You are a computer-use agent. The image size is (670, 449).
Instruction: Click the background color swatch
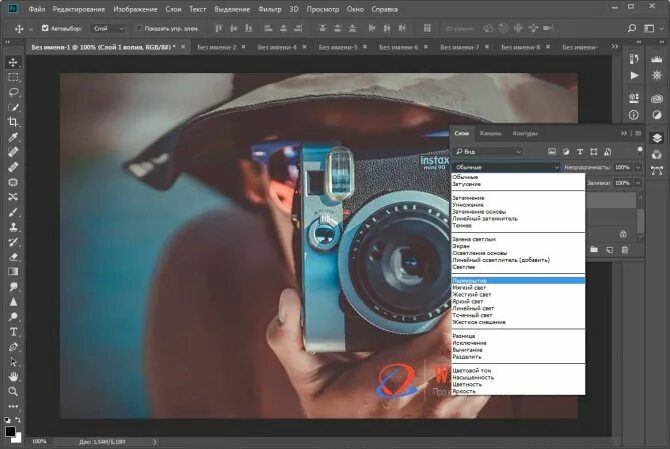(x=17, y=438)
